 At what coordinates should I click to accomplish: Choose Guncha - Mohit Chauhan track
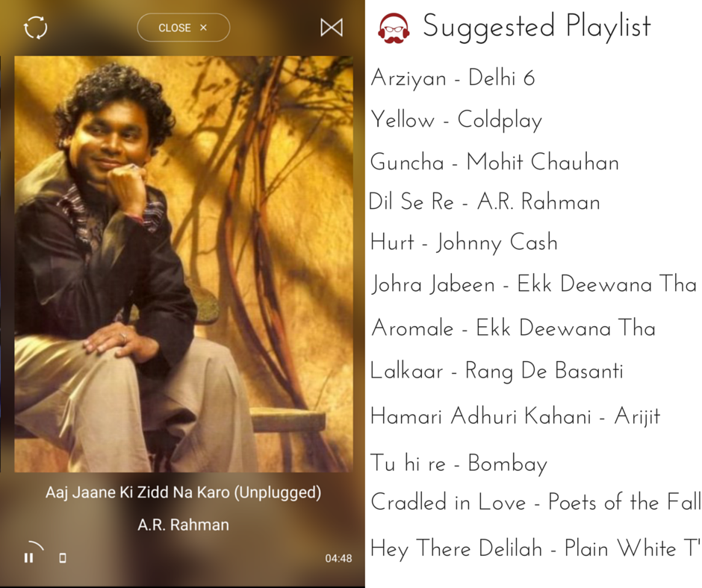(494, 161)
